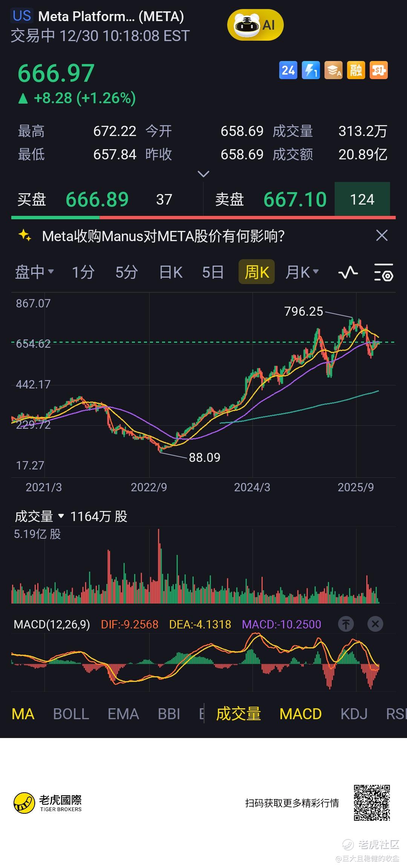
Task: Tap the ask size 124 box
Action: click(362, 199)
